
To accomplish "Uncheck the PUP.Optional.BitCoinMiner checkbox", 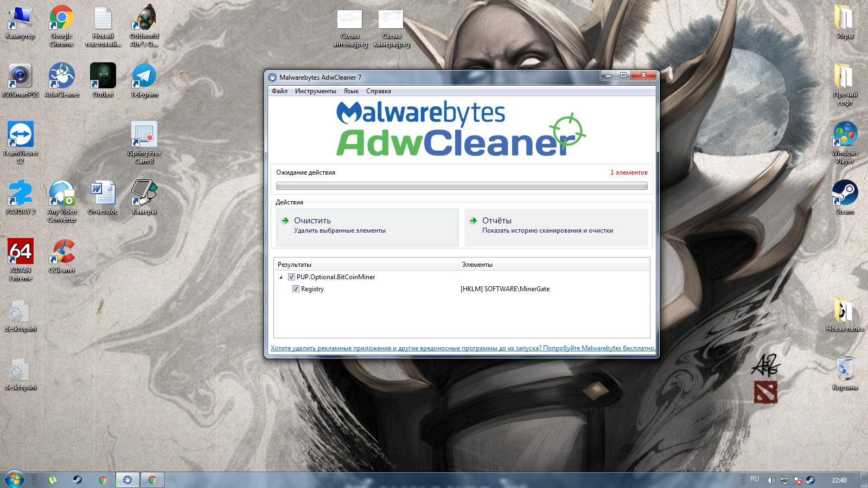I will pos(292,277).
